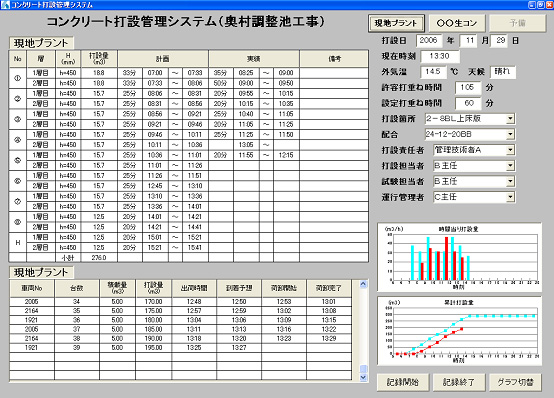Click the 記録開始 button
Viewport: 554px width, 398px height.
click(403, 382)
